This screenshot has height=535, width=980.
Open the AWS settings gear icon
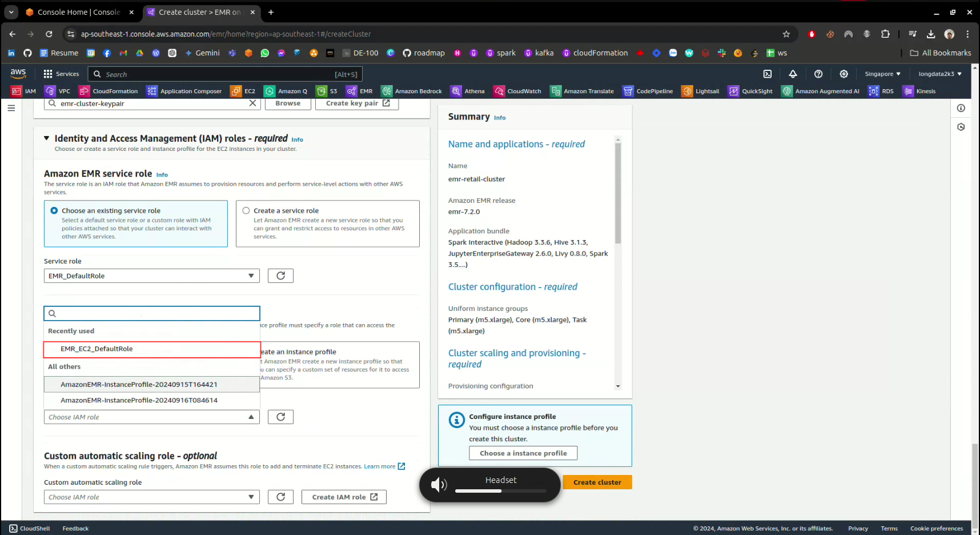(844, 74)
